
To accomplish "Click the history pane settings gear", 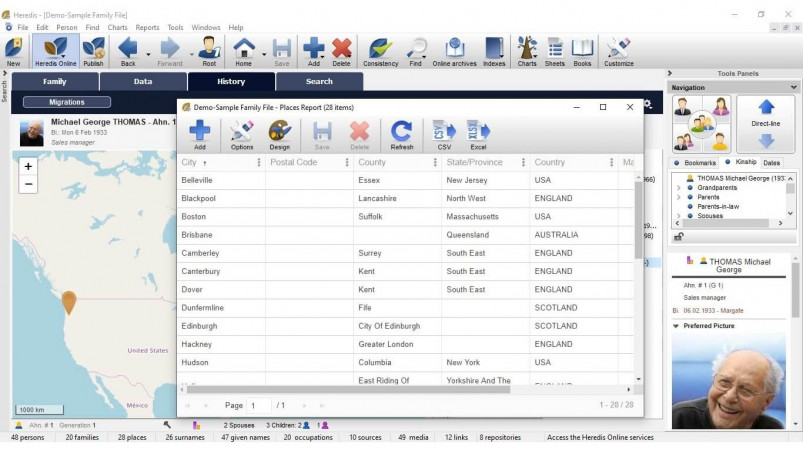I will [x=648, y=104].
